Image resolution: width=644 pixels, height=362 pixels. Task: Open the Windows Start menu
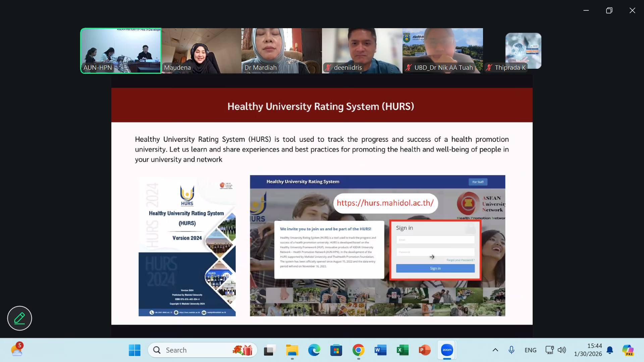tap(135, 350)
